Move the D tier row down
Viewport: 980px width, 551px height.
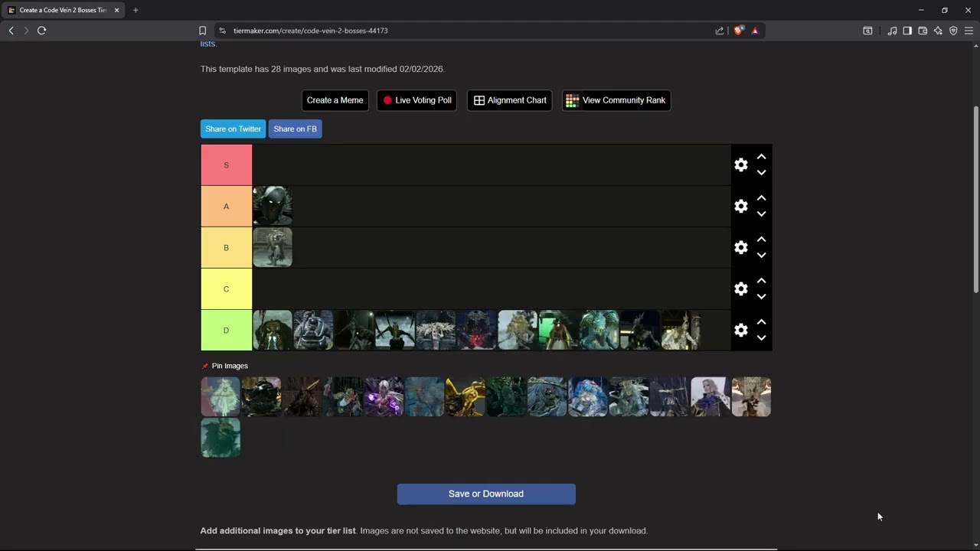point(761,338)
